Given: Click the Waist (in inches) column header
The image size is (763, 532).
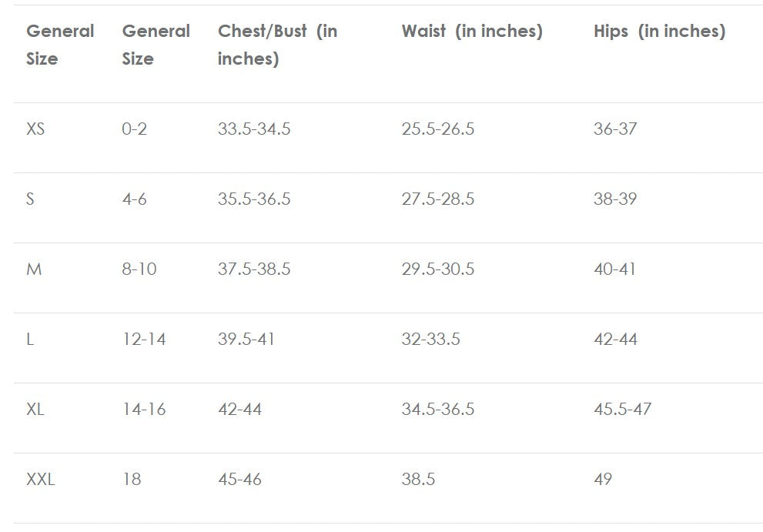Looking at the screenshot, I should 471,32.
